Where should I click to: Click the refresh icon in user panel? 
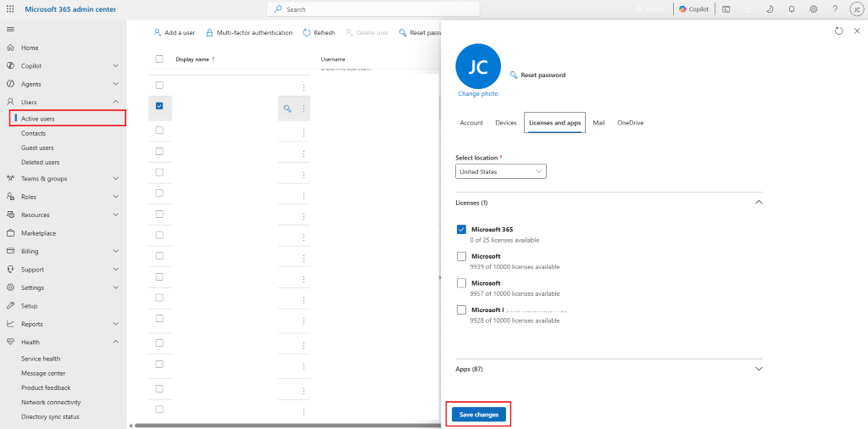click(x=838, y=31)
